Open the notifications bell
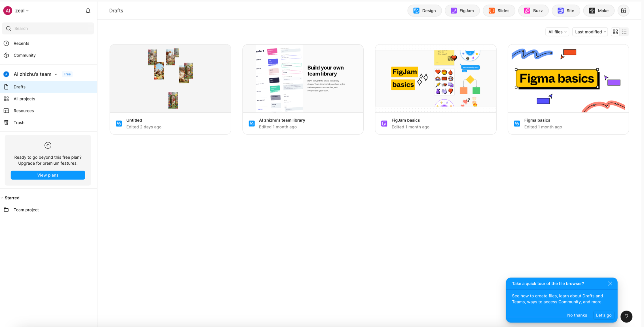The width and height of the screenshot is (644, 327). click(88, 11)
